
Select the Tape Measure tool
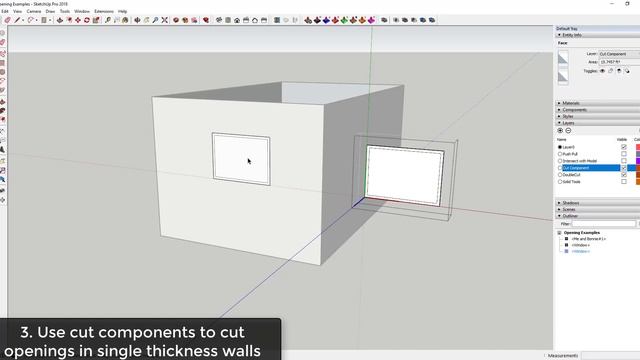(108, 20)
